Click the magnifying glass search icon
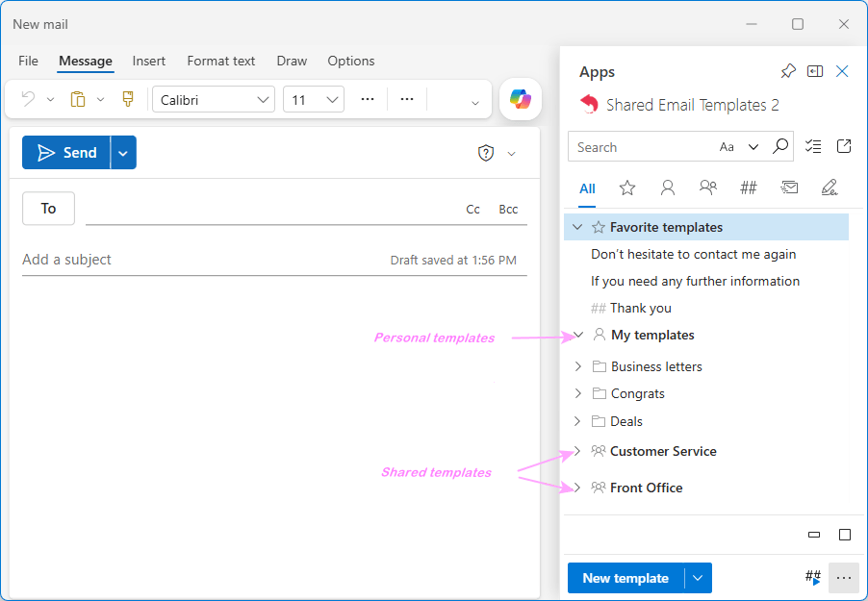The width and height of the screenshot is (868, 601). (x=780, y=146)
